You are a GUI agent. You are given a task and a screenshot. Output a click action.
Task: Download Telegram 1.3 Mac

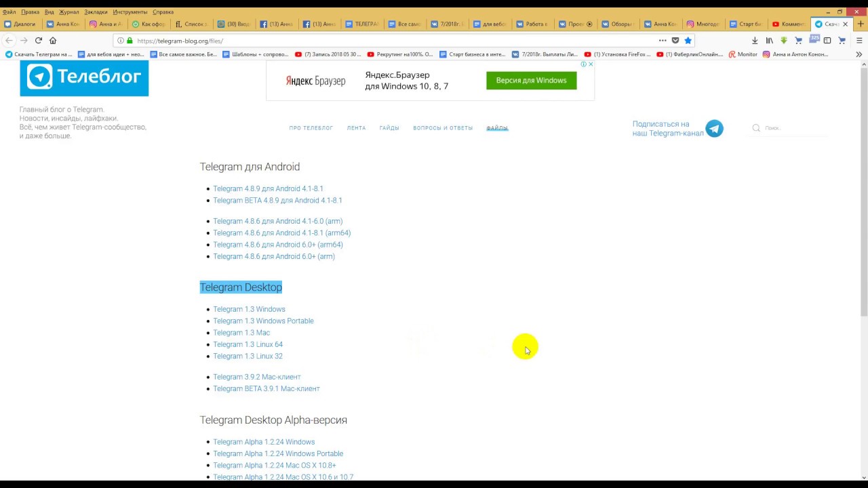(x=241, y=333)
